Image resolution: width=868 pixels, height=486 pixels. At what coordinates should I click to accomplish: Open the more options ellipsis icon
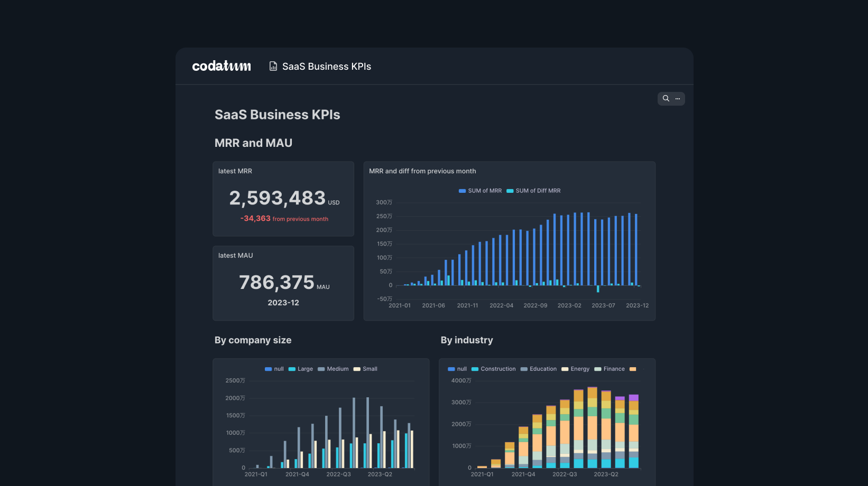(678, 99)
